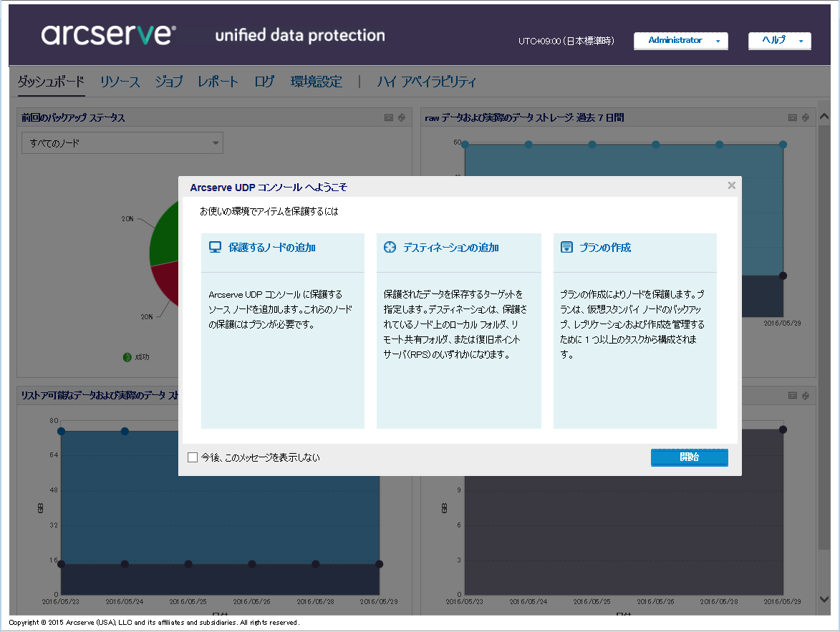Refresh the raw data storage panel

pyautogui.click(x=806, y=118)
